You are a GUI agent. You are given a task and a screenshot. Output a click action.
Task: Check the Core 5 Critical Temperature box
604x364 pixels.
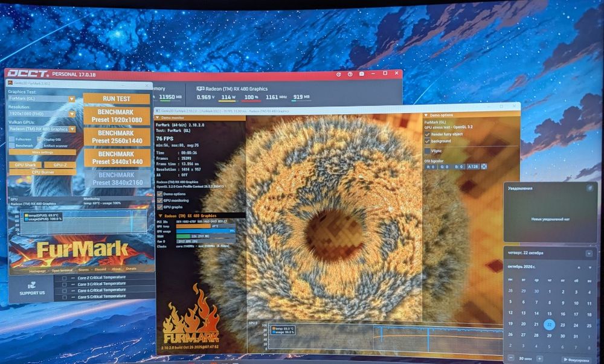coord(65,297)
